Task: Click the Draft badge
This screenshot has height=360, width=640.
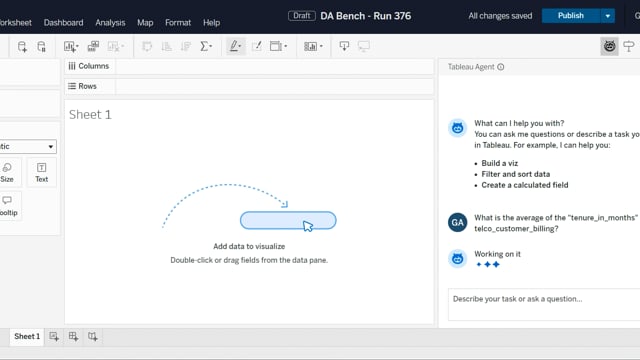Action: pyautogui.click(x=302, y=16)
